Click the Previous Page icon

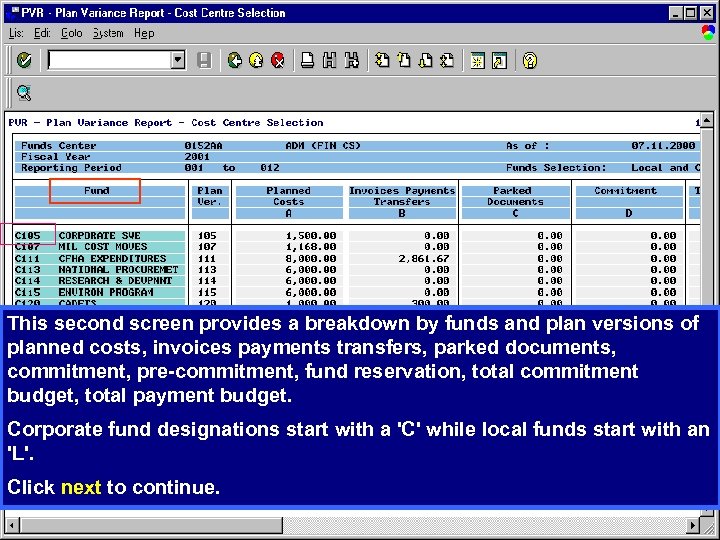(404, 60)
